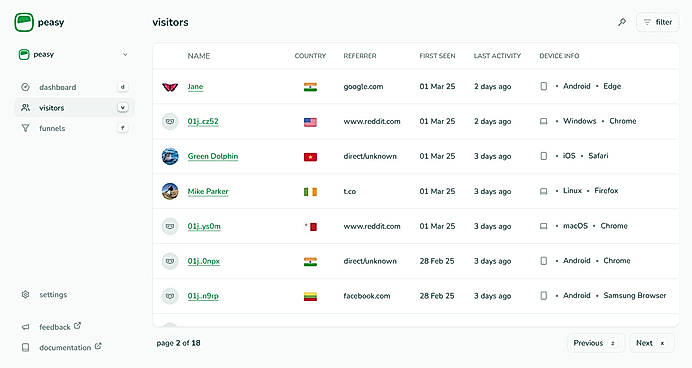The width and height of the screenshot is (692, 368).
Task: Click Jane's butterfly avatar
Action: tap(170, 86)
